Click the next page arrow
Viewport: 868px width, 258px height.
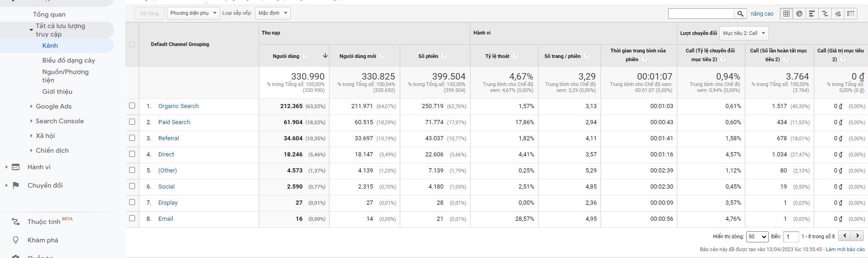[857, 236]
